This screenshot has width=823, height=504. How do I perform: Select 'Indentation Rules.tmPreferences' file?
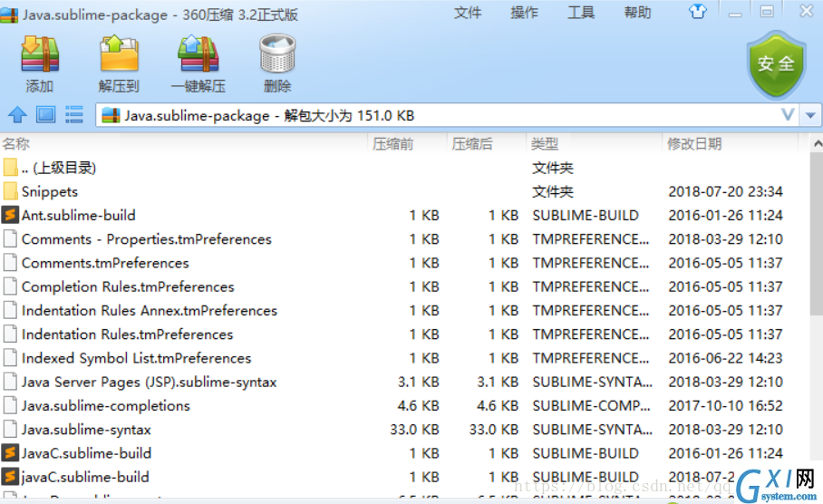click(x=127, y=334)
